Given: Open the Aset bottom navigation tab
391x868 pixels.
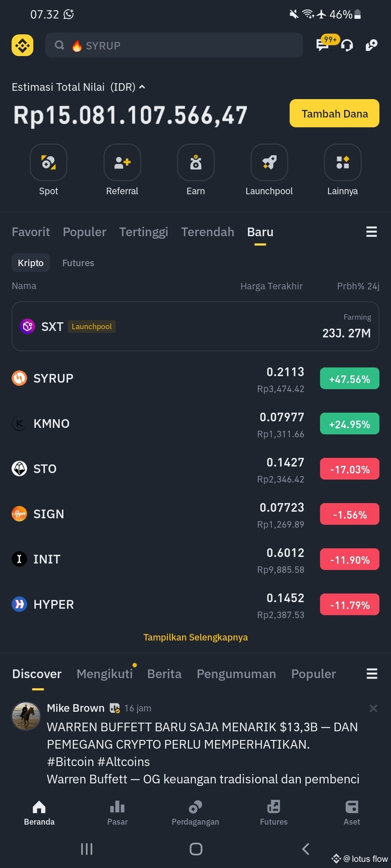Looking at the screenshot, I should click(352, 812).
